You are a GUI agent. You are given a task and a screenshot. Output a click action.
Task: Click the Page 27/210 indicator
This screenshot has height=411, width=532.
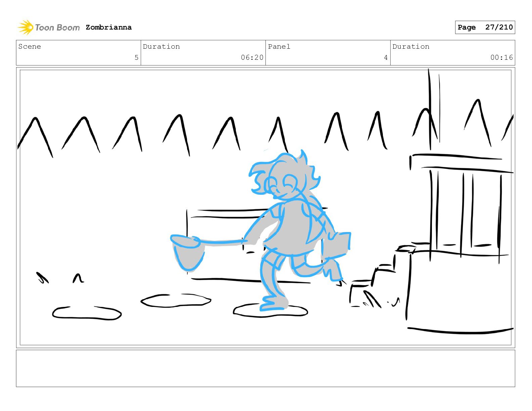click(485, 27)
